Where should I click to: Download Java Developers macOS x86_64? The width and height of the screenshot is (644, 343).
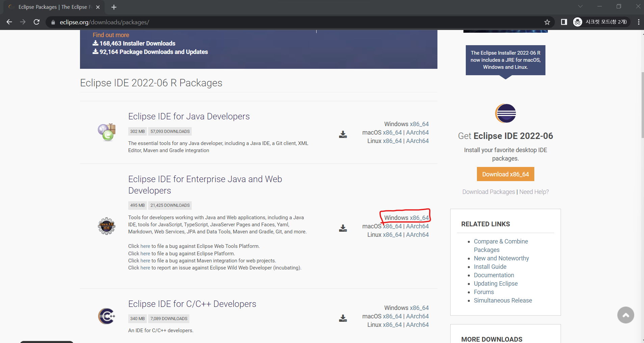tap(392, 133)
